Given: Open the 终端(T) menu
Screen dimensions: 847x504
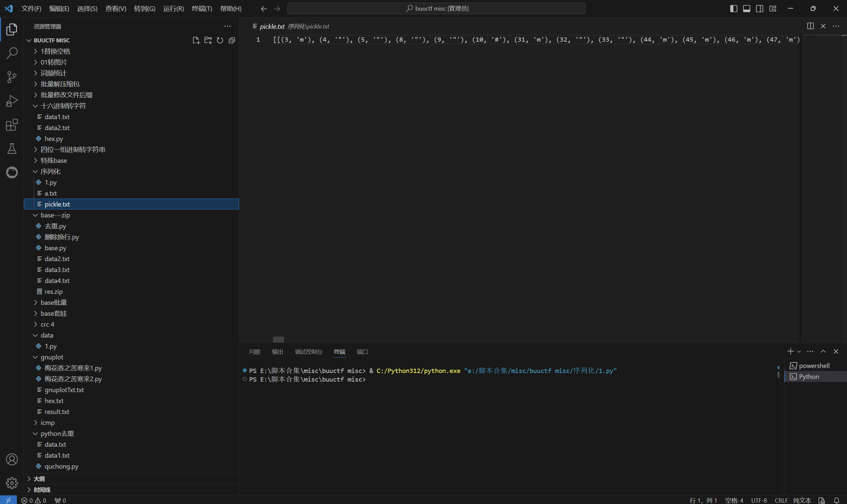Looking at the screenshot, I should point(202,9).
